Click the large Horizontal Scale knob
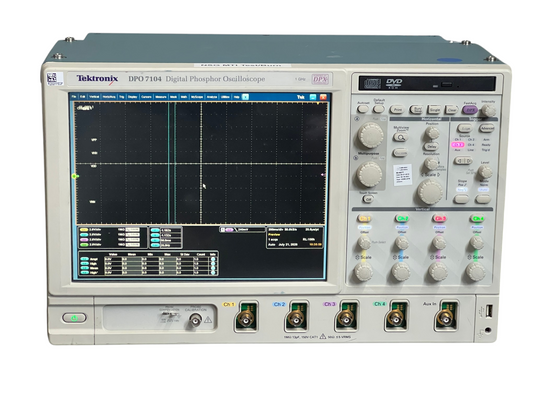This screenshot has height=401, width=535. (x=430, y=192)
